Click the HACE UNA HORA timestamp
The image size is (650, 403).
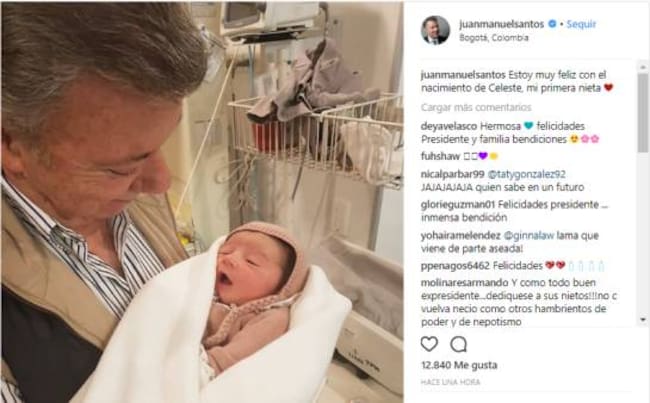click(450, 382)
